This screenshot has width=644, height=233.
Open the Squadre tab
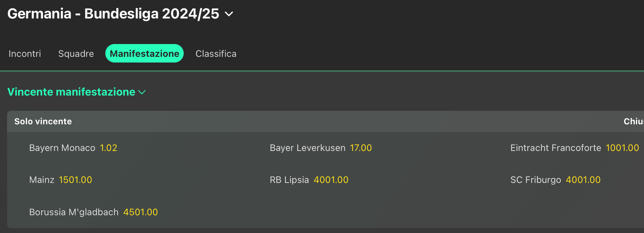pyautogui.click(x=76, y=54)
